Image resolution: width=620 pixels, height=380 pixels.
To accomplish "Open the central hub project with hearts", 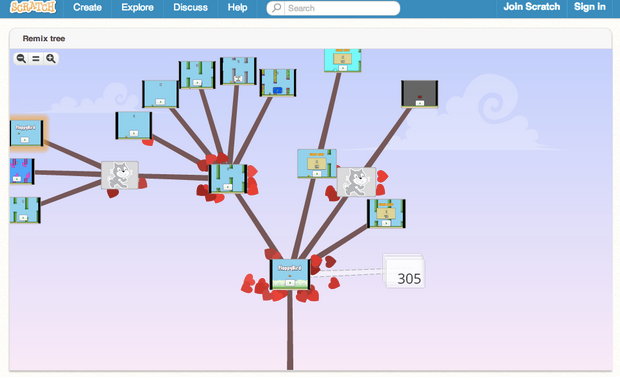I will point(228,179).
